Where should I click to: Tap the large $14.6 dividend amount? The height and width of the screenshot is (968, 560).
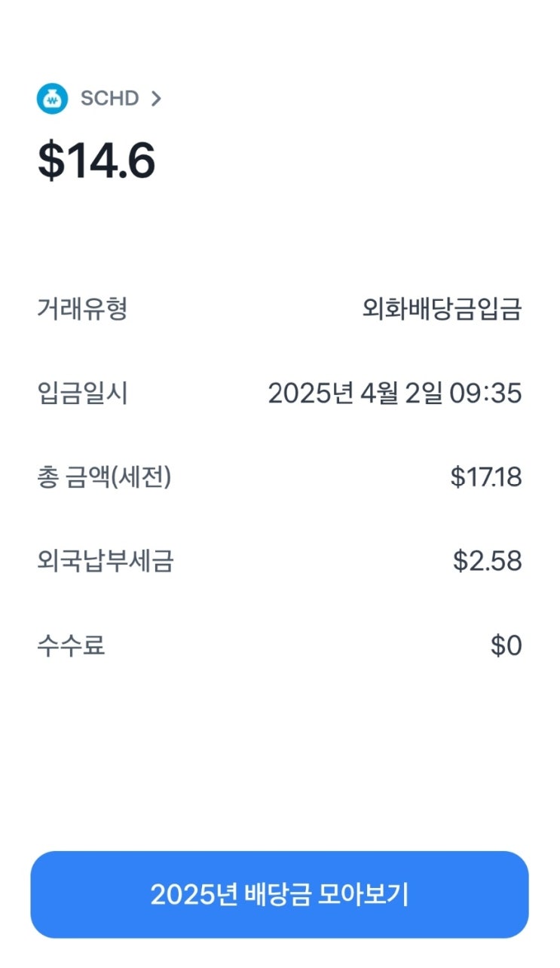click(96, 161)
